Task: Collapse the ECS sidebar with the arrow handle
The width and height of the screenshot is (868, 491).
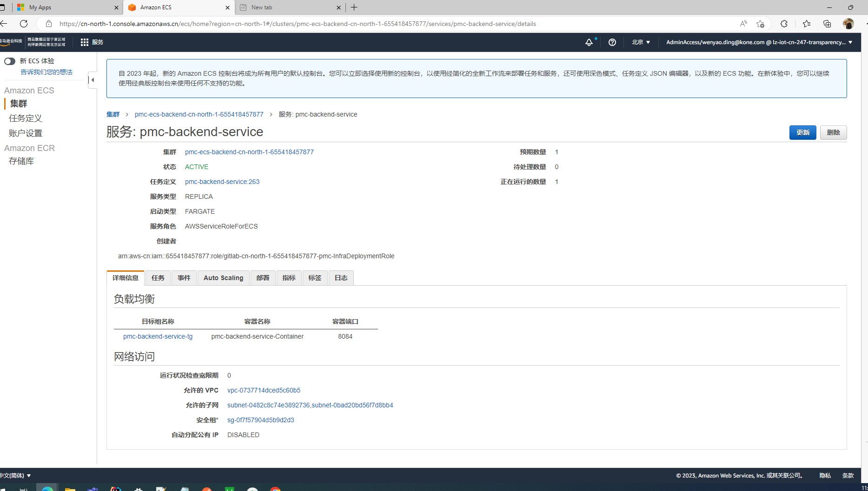Action: [93, 80]
